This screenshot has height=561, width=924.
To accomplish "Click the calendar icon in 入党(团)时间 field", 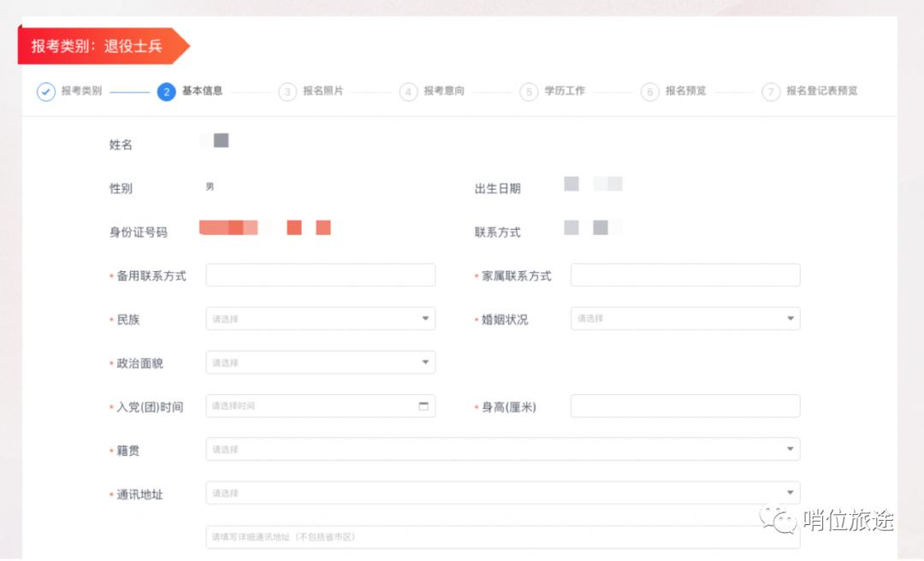I will (x=423, y=405).
